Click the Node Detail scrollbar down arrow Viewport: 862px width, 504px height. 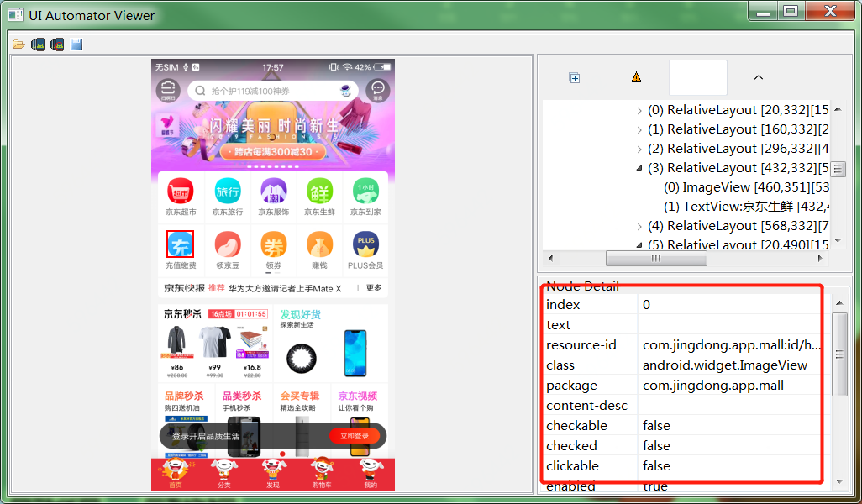(839, 481)
